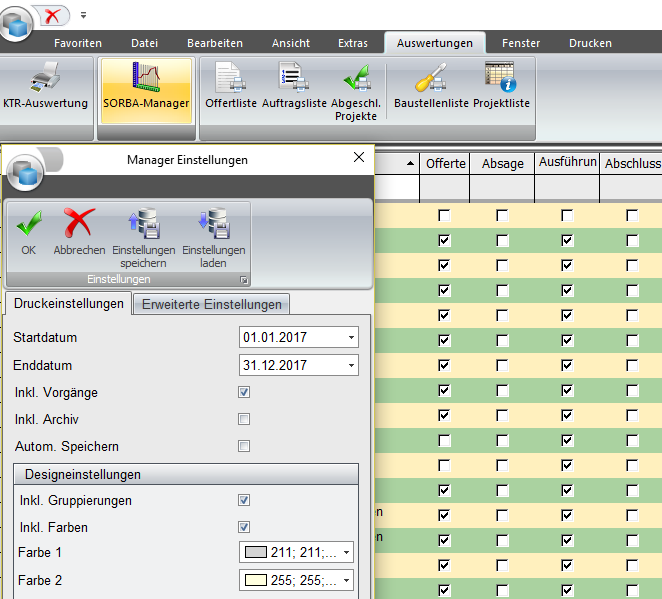Click Einstellungen laden icon
Image resolution: width=662 pixels, height=599 pixels.
pos(214,238)
